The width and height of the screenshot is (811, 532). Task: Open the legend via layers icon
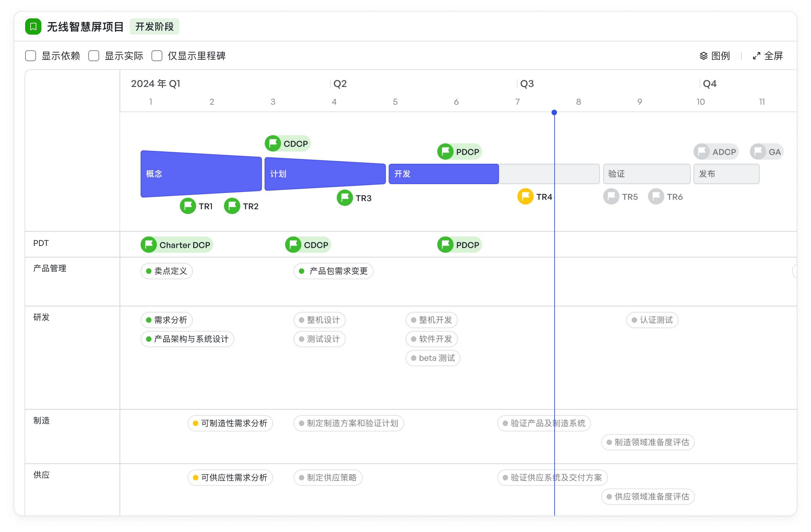(703, 56)
